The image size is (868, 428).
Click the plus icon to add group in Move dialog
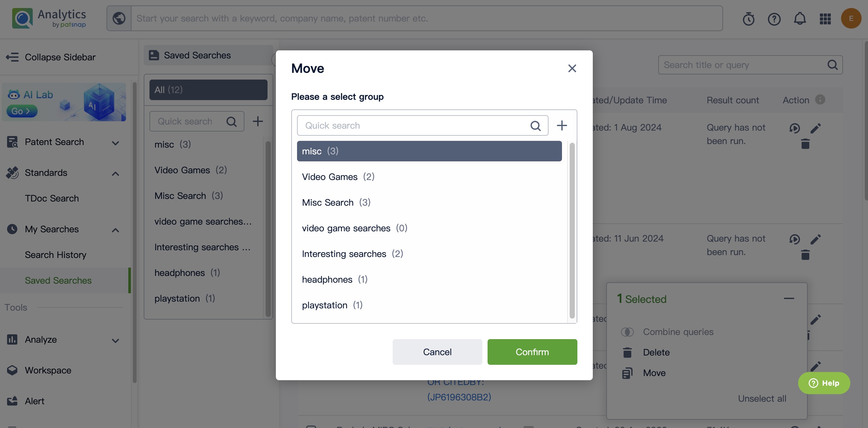pyautogui.click(x=562, y=126)
